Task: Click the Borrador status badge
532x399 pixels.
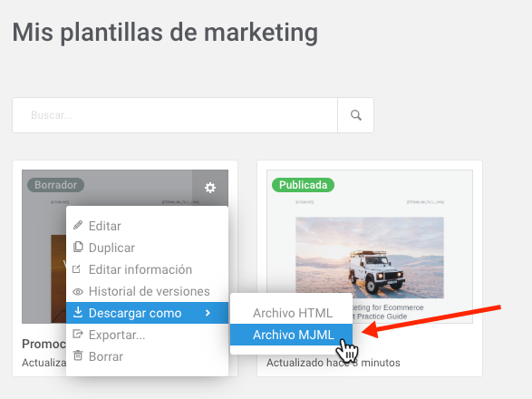Action: coord(55,185)
